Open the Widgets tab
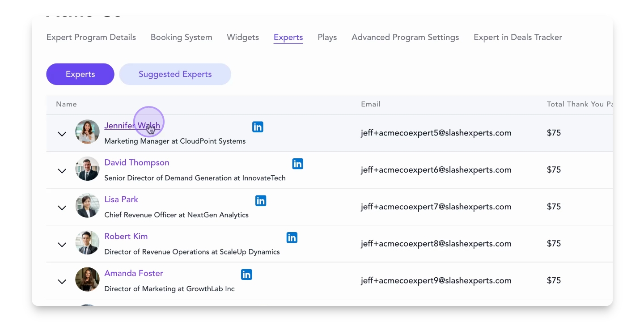 (x=243, y=38)
